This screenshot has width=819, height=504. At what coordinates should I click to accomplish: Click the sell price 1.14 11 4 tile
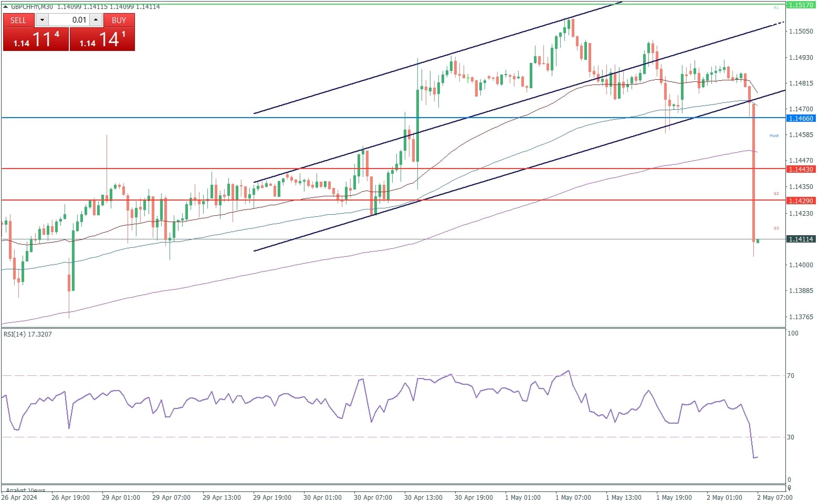(x=36, y=39)
